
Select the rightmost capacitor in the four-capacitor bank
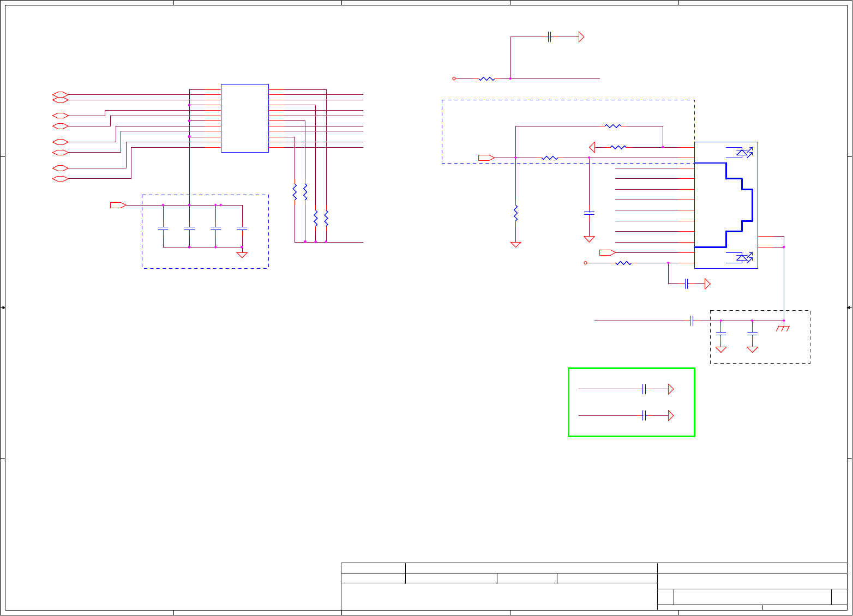pyautogui.click(x=242, y=228)
